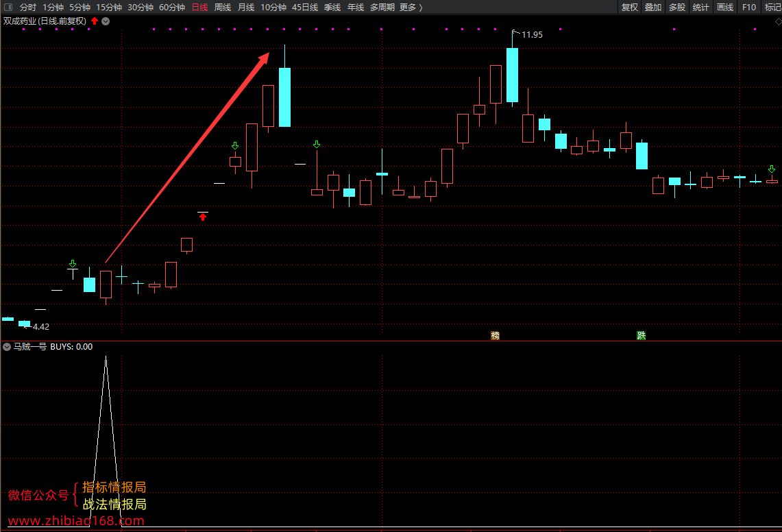Click the red up-arrow beside 双成药业 title
The image size is (782, 532).
point(95,21)
